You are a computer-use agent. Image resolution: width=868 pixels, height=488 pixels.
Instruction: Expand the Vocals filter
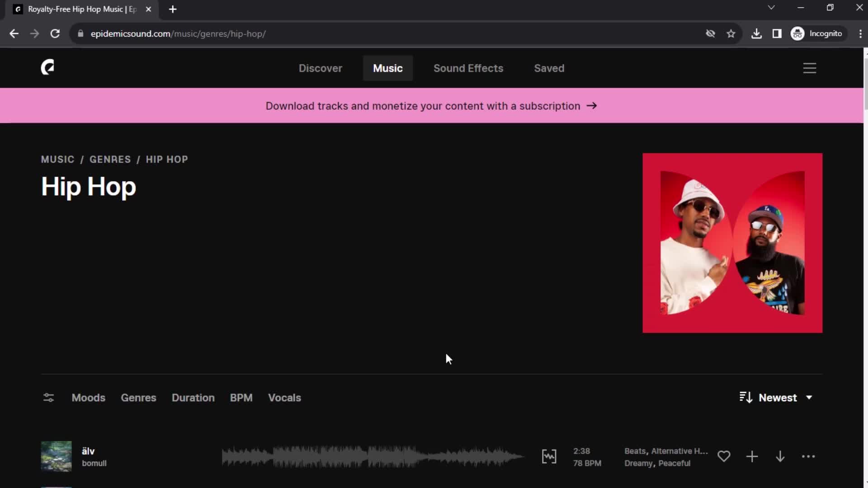point(284,398)
